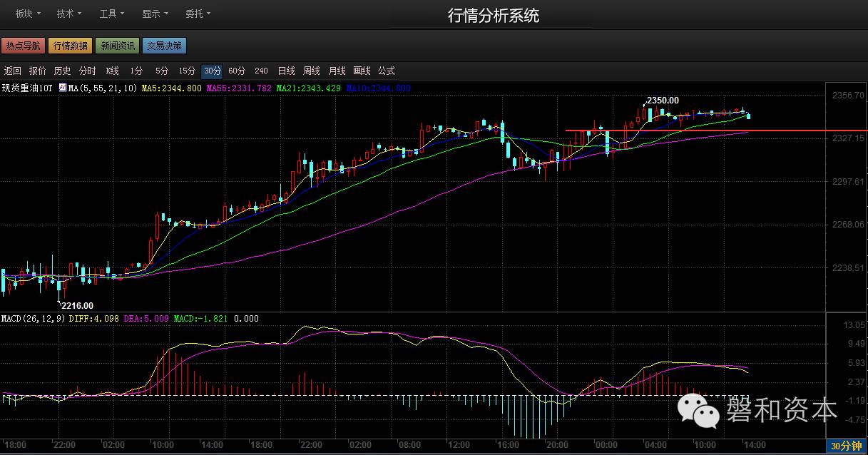The image size is (868, 455).
Task: Open 历史 view
Action: [x=62, y=71]
